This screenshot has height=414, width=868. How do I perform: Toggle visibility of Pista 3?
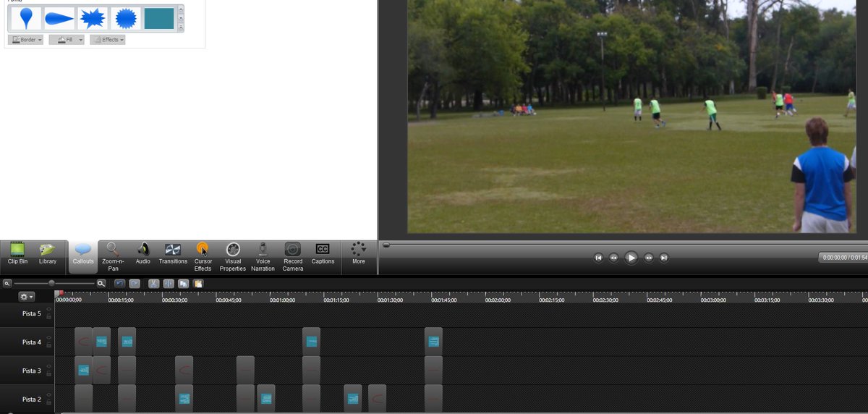(48, 366)
